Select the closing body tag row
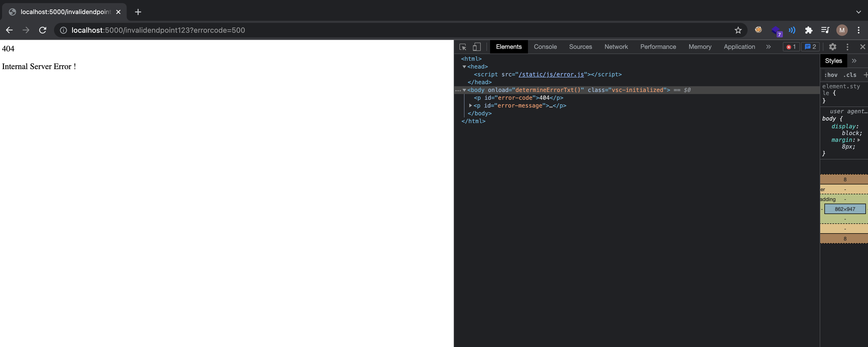 click(x=479, y=114)
